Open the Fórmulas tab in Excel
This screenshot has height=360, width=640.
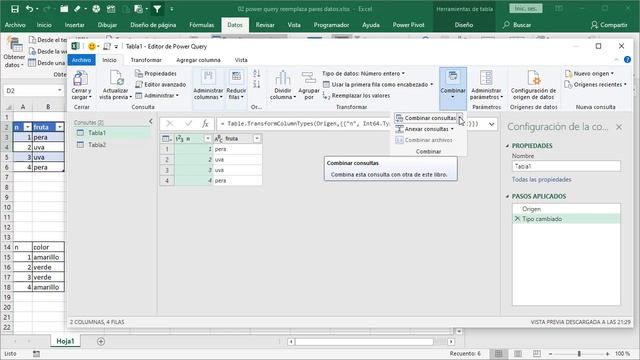(201, 25)
